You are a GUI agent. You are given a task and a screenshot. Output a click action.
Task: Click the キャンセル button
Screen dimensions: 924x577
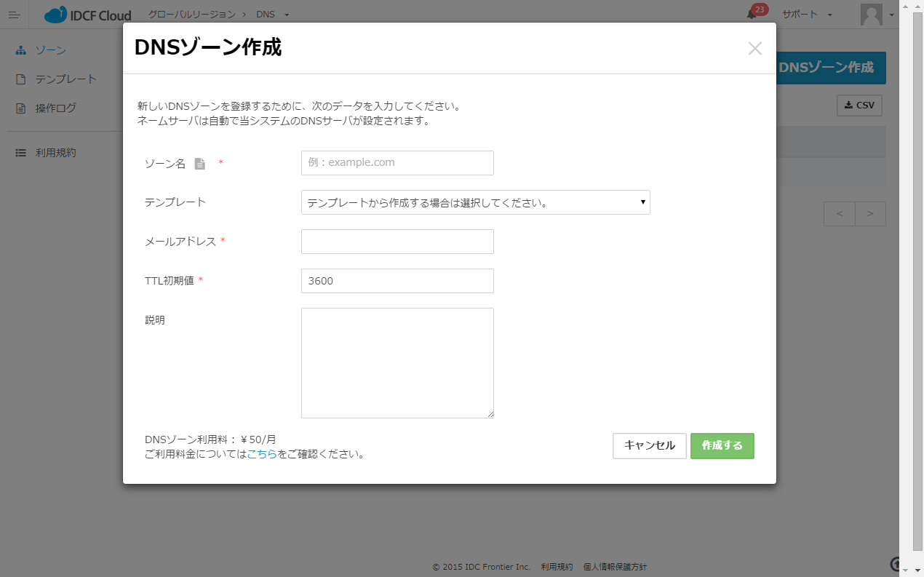pos(649,446)
